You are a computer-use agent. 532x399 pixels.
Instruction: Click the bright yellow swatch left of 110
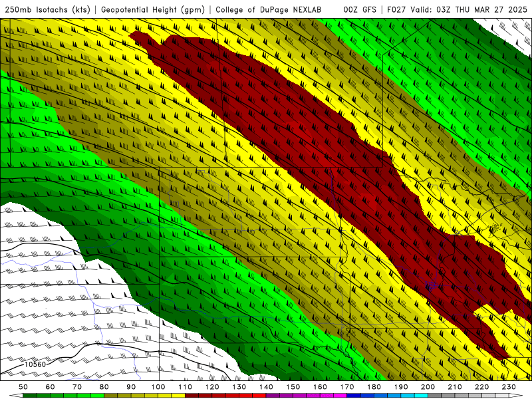[178, 396]
